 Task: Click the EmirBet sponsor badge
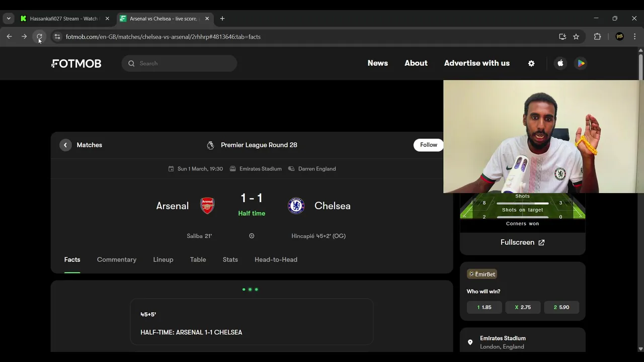(x=482, y=274)
